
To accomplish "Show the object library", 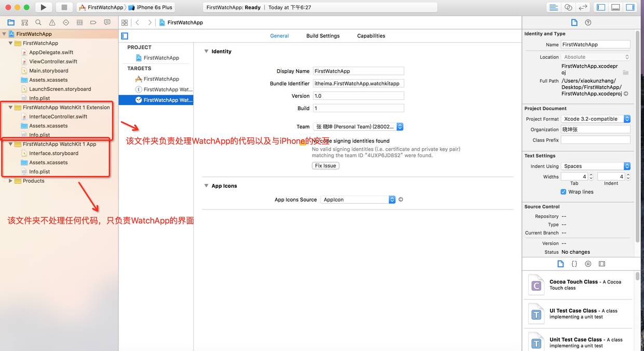I will 588,264.
